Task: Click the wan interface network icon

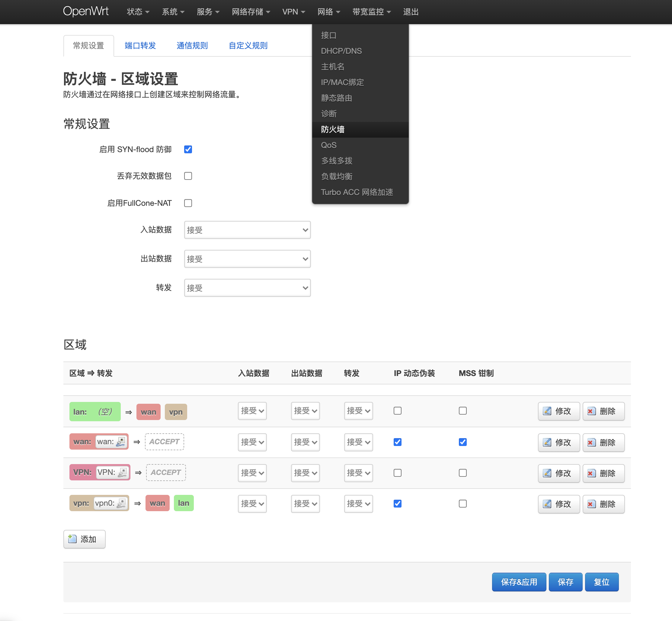Action: coord(121,441)
